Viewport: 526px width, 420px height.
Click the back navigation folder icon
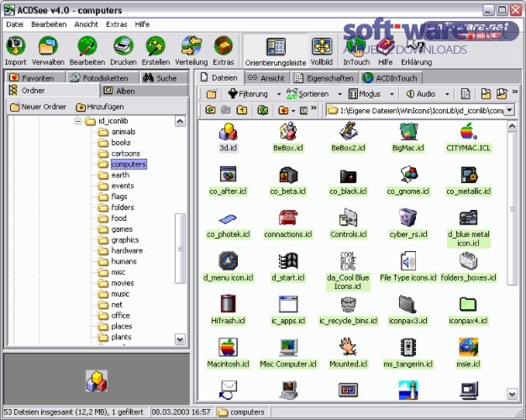click(210, 110)
